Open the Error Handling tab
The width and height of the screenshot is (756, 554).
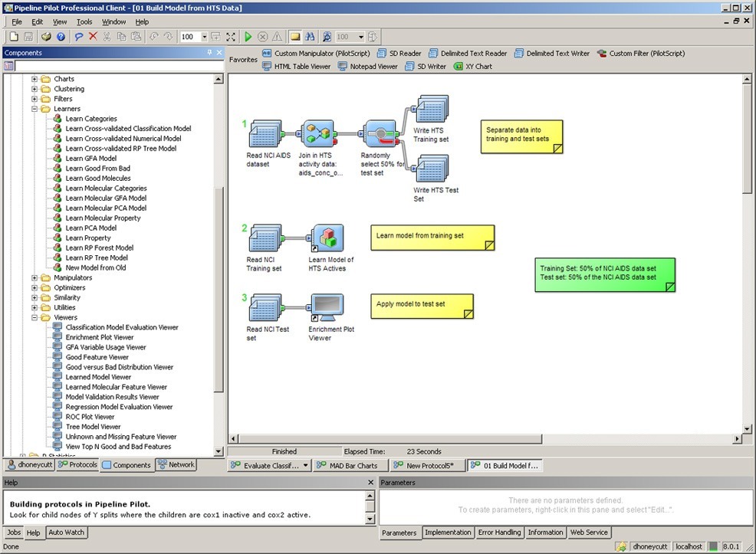coord(499,533)
